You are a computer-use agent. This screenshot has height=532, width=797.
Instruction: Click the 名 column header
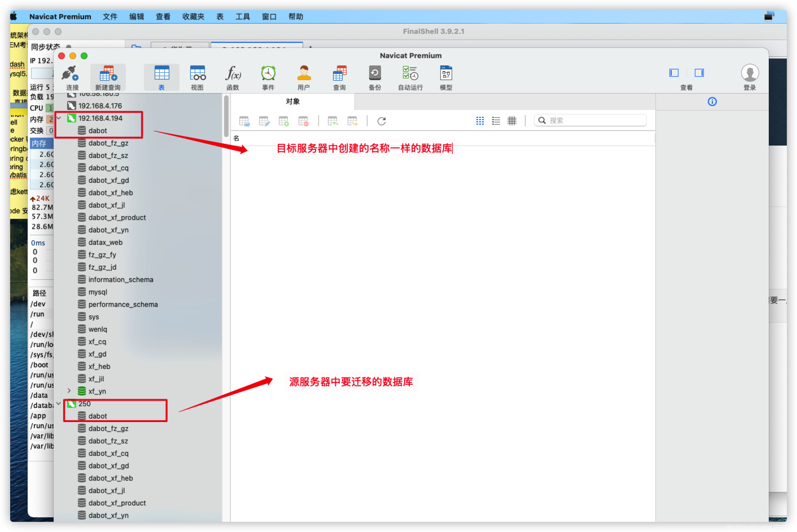tap(236, 139)
